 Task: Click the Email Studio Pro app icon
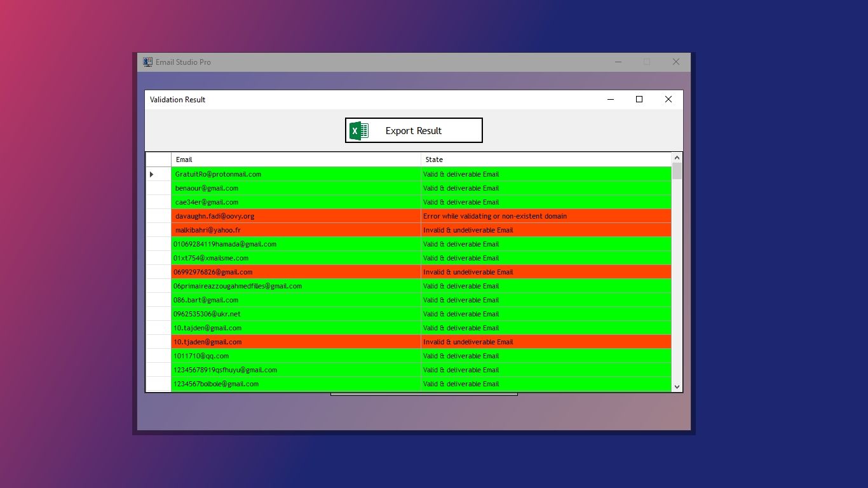[148, 62]
